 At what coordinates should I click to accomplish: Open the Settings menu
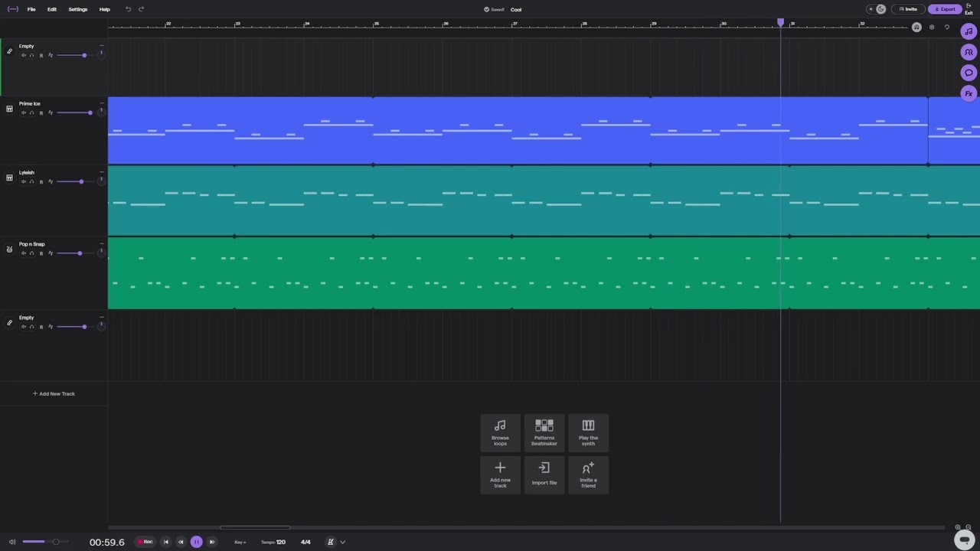click(x=78, y=9)
